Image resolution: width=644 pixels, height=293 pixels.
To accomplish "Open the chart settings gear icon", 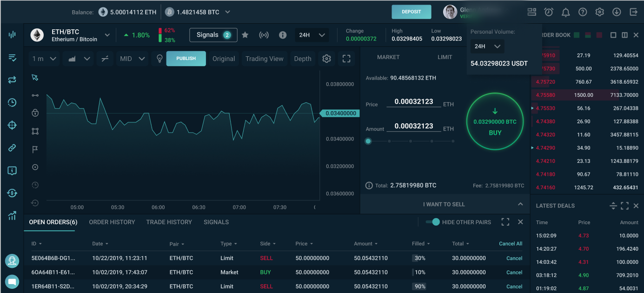I will point(326,59).
